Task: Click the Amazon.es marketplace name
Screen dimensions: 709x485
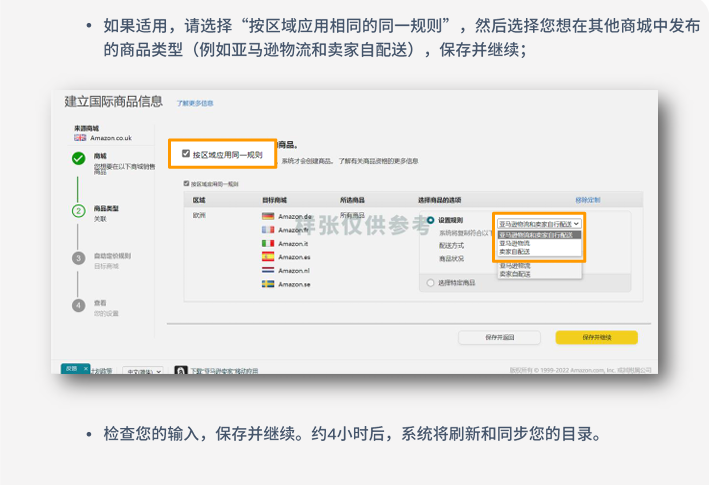Action: (x=294, y=257)
